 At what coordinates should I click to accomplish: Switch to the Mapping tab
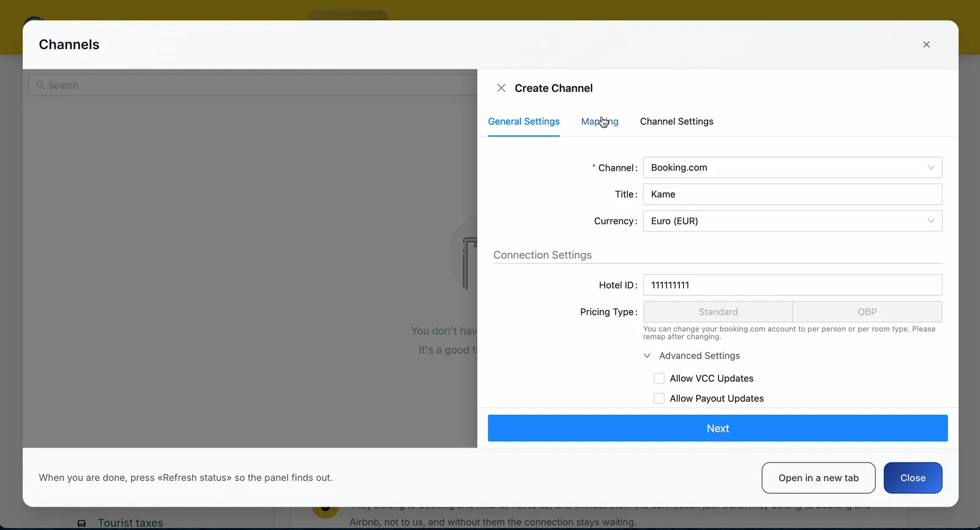(600, 121)
